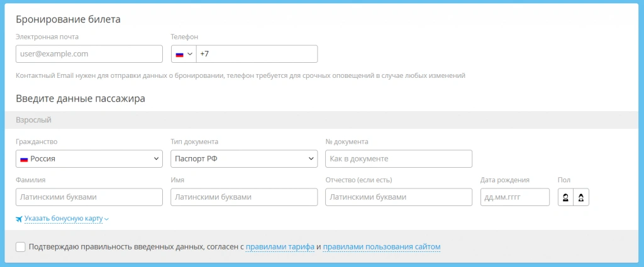This screenshot has height=267, width=644.
Task: Open the правилами тарифа link
Action: (x=280, y=247)
